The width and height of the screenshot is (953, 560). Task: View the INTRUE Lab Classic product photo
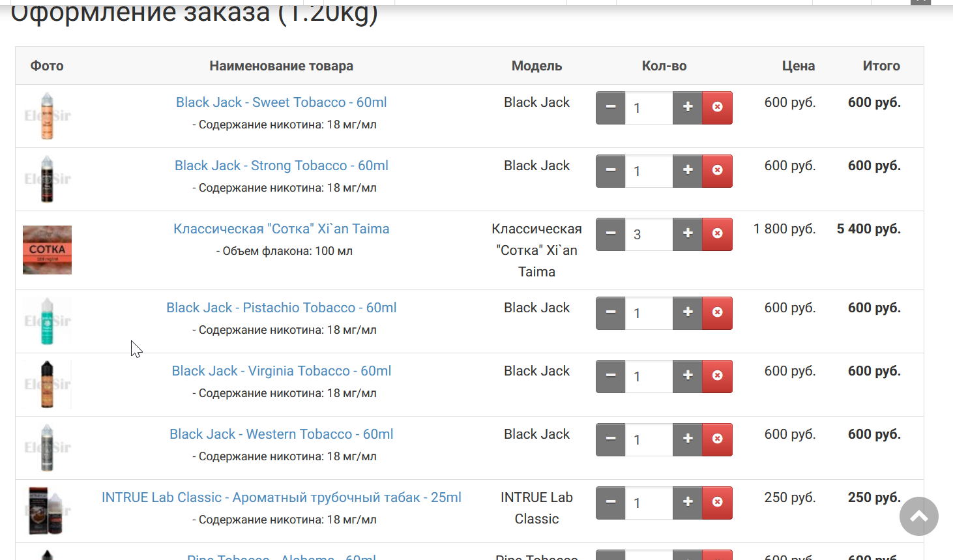click(47, 511)
